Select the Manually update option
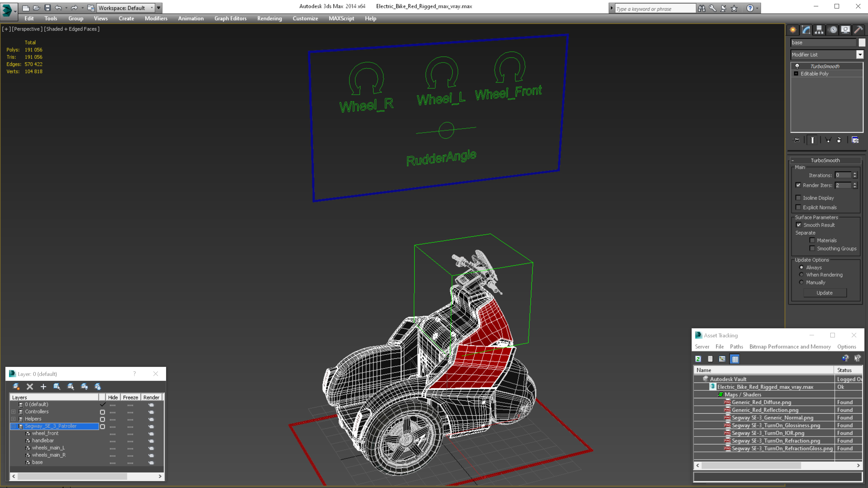 point(802,282)
